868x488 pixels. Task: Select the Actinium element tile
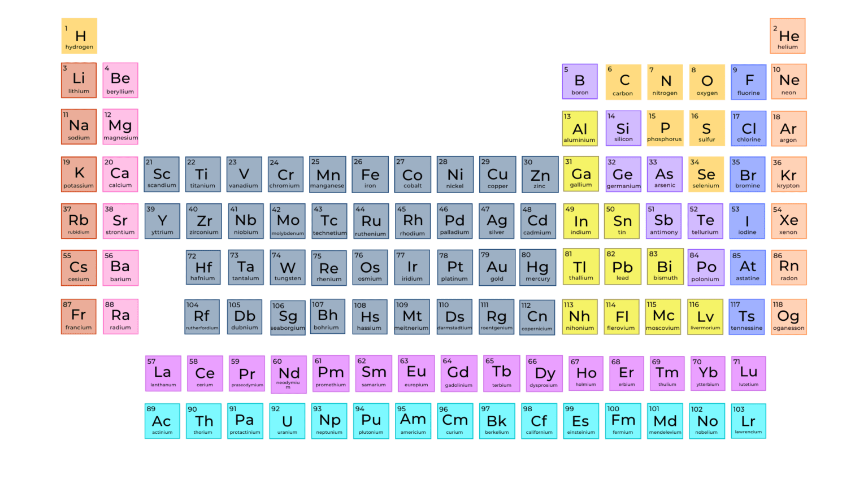[x=163, y=421]
